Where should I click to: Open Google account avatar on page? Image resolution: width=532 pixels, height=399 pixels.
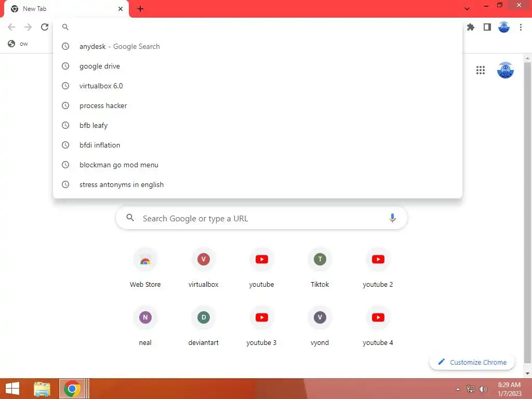506,70
